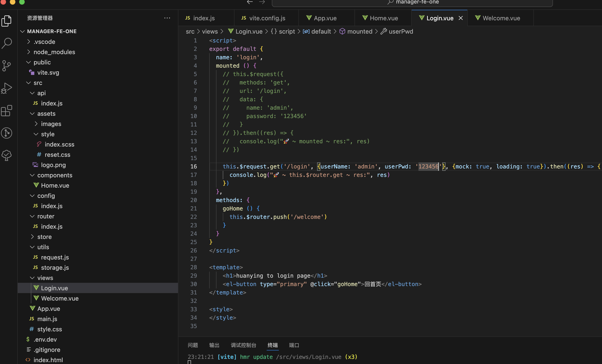Open the 输出 panel tab
Screen dimensions: 602x364
coord(214,345)
